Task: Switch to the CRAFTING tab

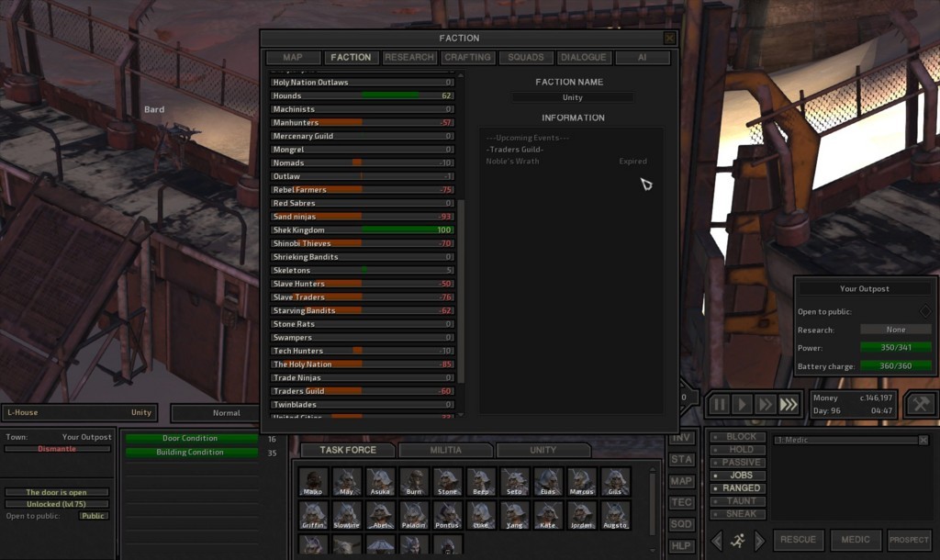Action: pos(467,58)
